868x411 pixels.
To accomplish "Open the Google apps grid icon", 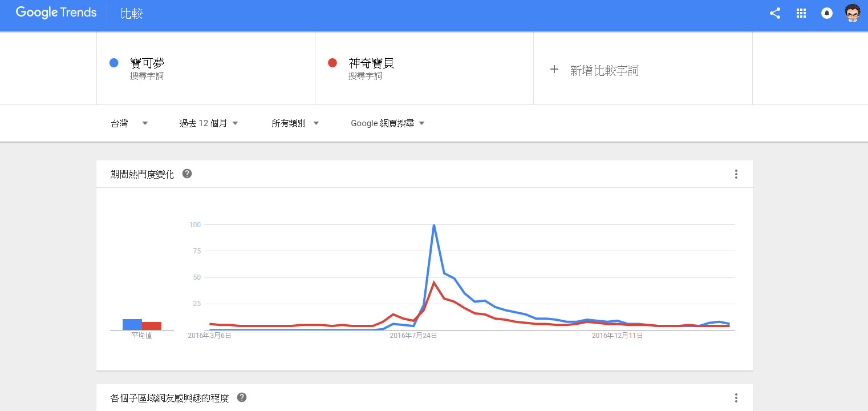I will pyautogui.click(x=801, y=13).
